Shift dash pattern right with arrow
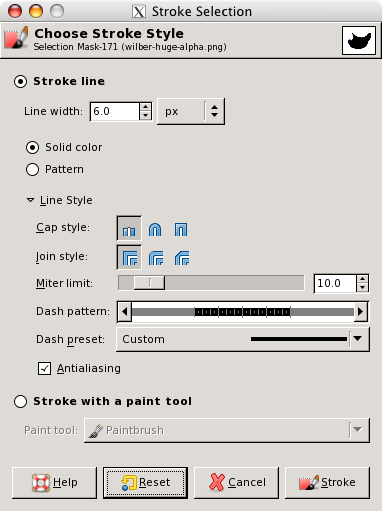This screenshot has height=511, width=382. point(361,312)
